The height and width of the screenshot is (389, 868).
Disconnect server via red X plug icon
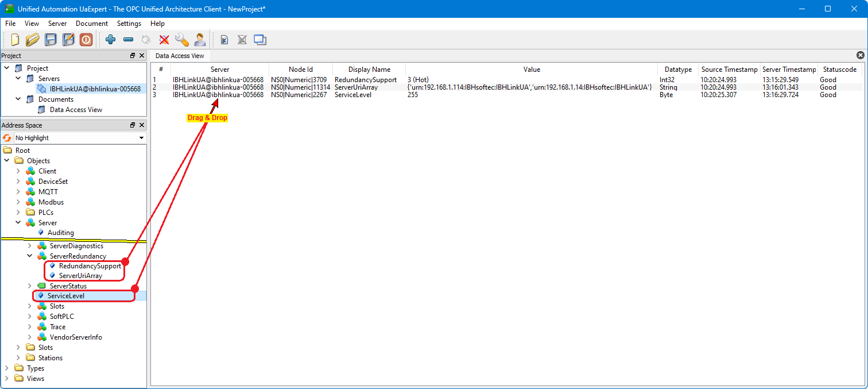164,40
